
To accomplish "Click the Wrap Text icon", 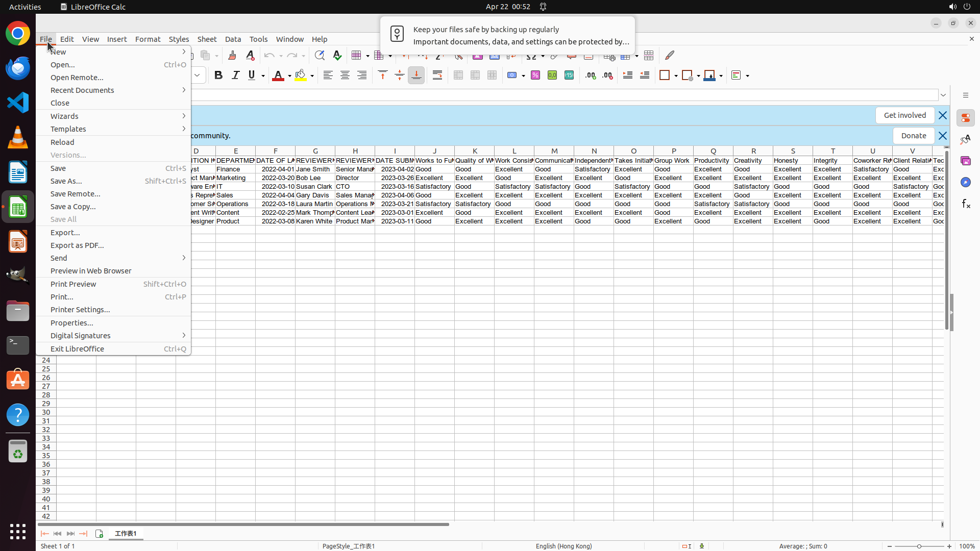I will pos(437,76).
